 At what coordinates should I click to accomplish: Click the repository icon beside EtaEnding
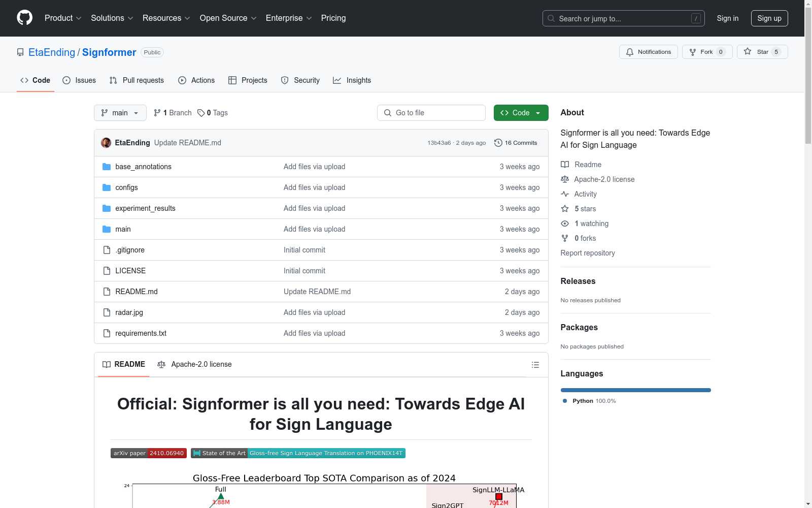pyautogui.click(x=20, y=52)
